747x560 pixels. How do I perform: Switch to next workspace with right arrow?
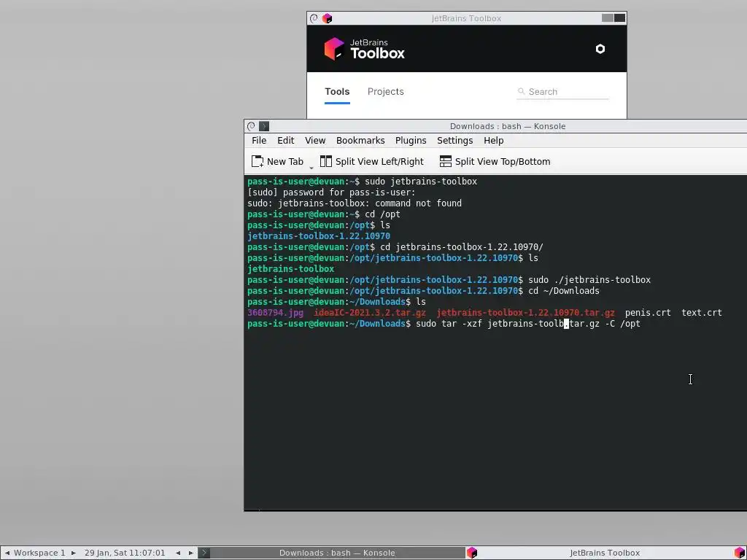pyautogui.click(x=74, y=553)
